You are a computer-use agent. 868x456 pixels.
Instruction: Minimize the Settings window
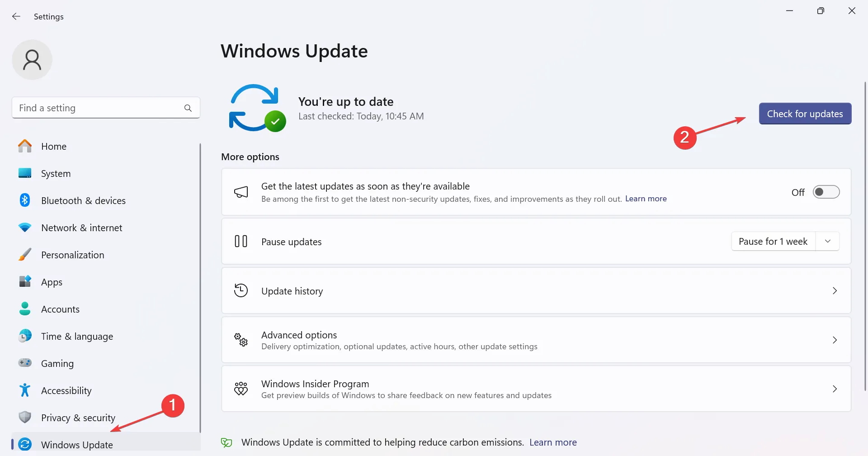[789, 11]
